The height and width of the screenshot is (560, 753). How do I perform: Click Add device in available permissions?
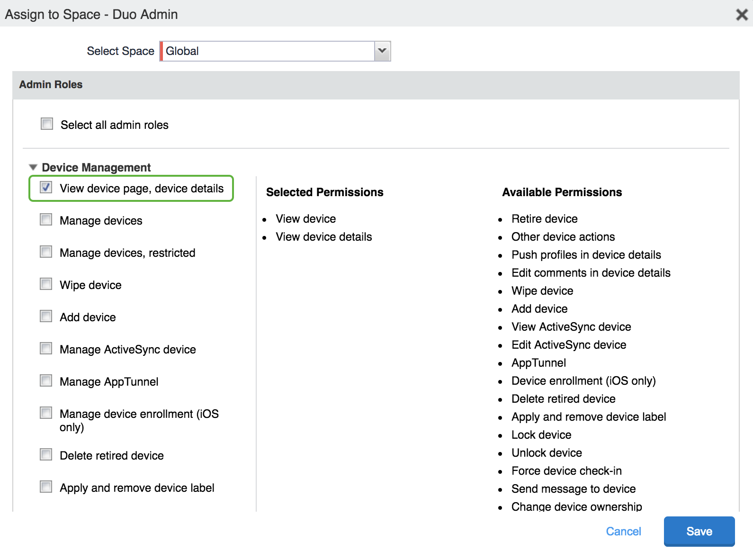coord(539,309)
